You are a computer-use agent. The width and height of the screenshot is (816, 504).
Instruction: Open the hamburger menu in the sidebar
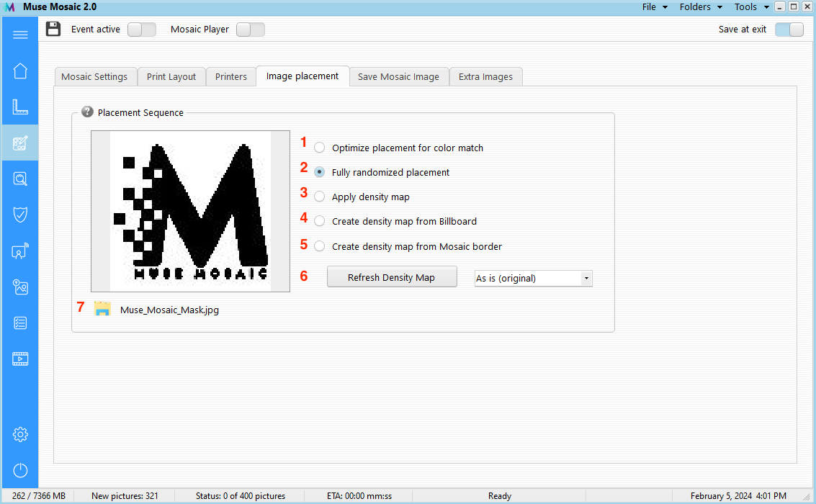20,35
